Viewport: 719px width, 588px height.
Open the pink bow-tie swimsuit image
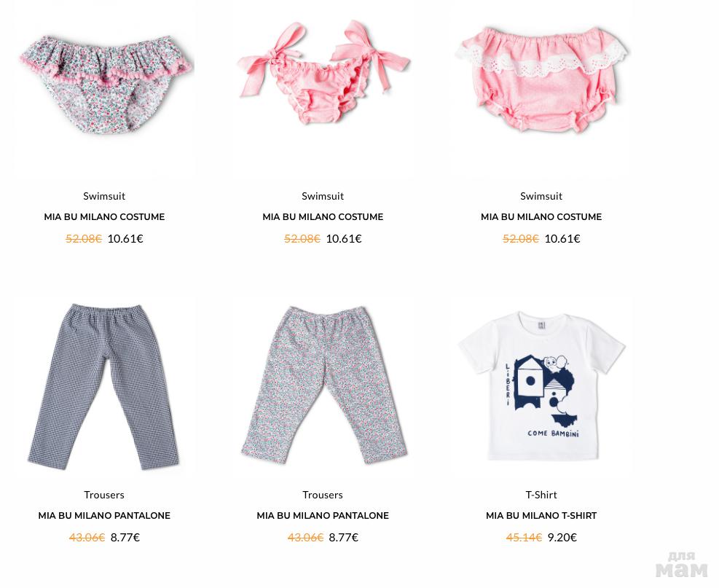[323, 72]
